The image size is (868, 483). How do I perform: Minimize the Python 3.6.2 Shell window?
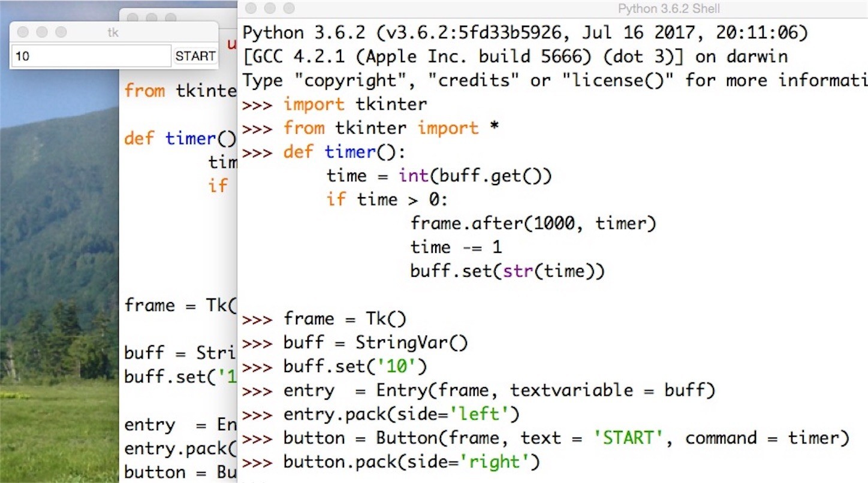[x=270, y=8]
